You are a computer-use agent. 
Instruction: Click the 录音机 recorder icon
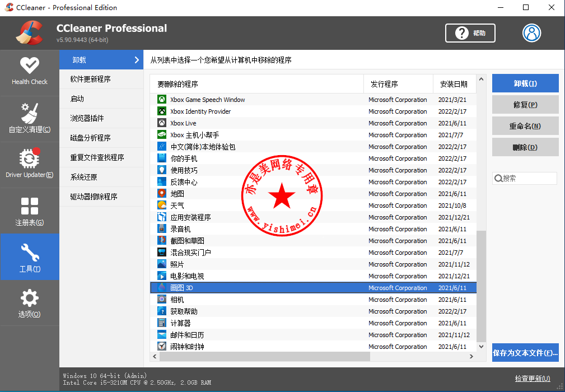pyautogui.click(x=162, y=229)
